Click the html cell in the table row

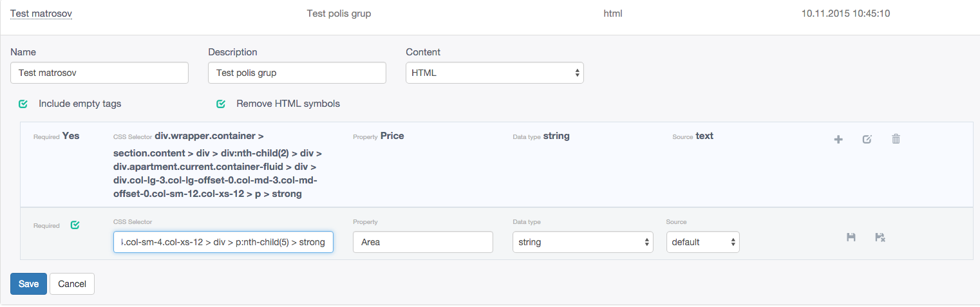(x=613, y=13)
